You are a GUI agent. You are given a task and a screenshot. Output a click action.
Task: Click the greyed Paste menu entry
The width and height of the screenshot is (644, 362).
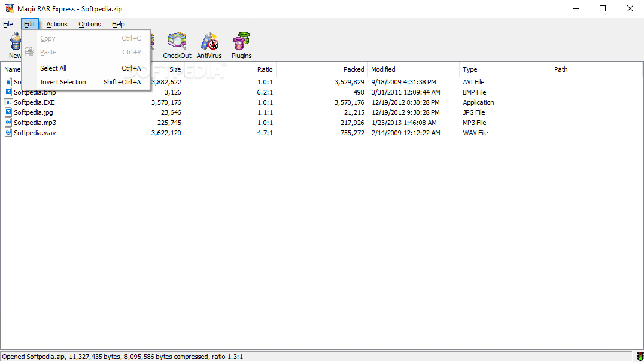click(86, 52)
